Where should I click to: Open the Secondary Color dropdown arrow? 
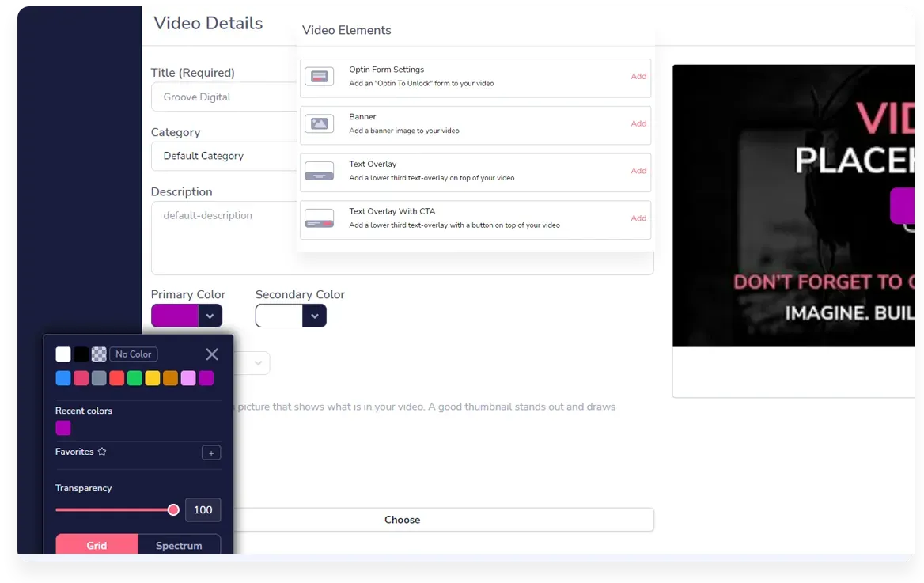coord(314,316)
